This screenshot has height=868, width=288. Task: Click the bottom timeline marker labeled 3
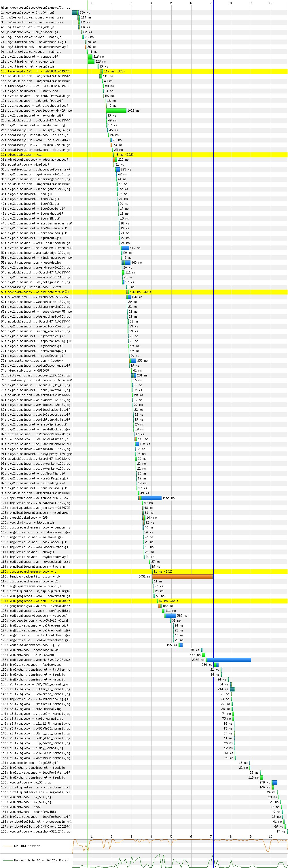pyautogui.click(x=131, y=837)
